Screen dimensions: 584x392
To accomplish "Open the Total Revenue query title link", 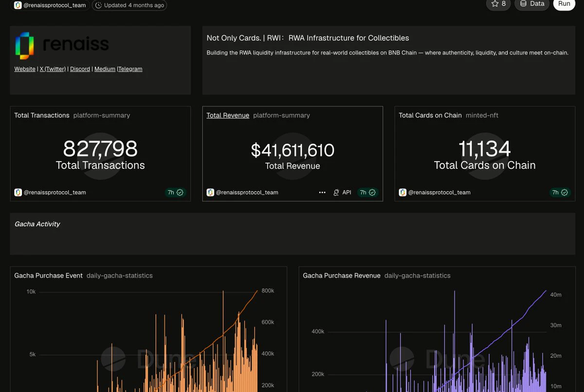I will coord(228,115).
